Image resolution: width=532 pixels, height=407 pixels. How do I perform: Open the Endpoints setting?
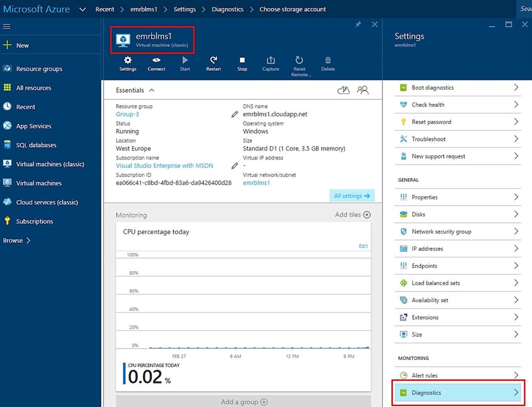tap(457, 265)
